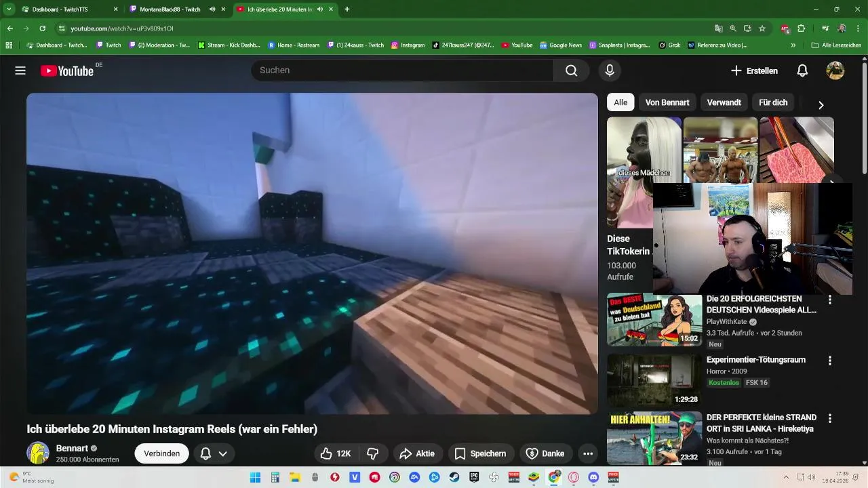Dislike the video with thumbs down
868x488 pixels.
[373, 453]
